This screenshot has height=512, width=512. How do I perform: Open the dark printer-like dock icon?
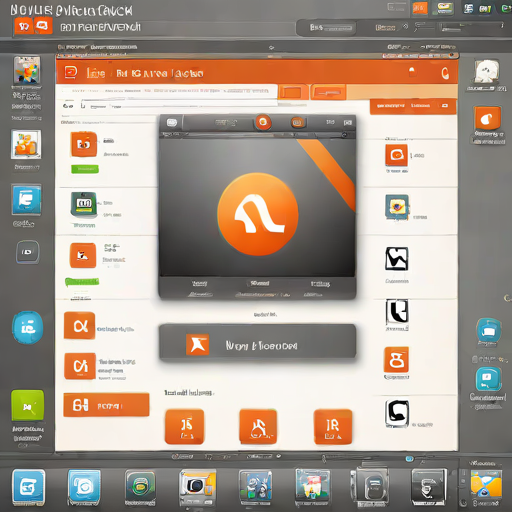click(x=429, y=487)
